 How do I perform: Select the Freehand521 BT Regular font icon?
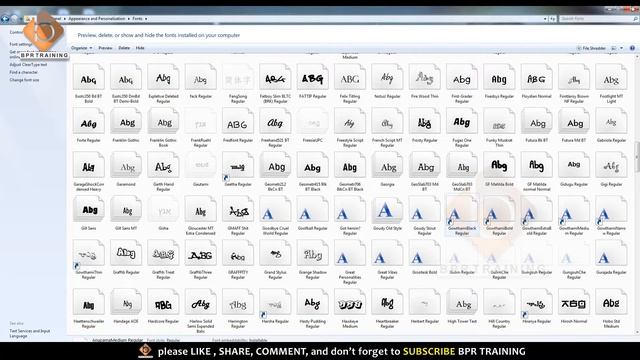[x=275, y=122]
